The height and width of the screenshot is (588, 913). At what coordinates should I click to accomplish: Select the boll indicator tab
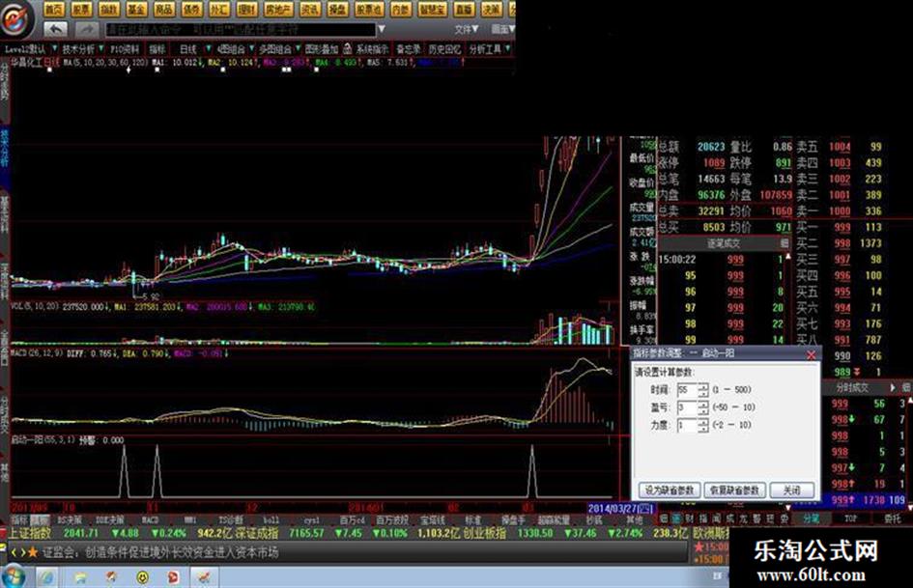click(271, 519)
